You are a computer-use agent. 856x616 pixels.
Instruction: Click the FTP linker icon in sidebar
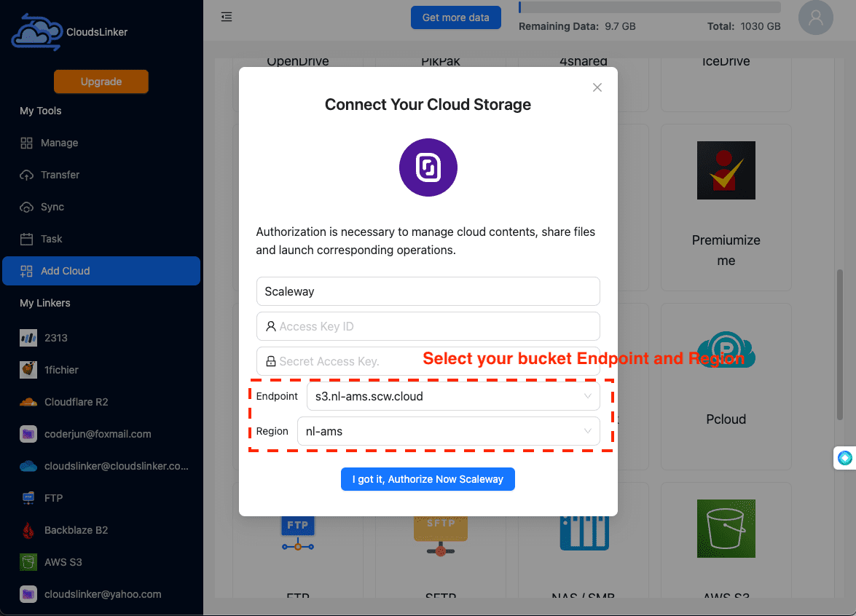click(28, 498)
